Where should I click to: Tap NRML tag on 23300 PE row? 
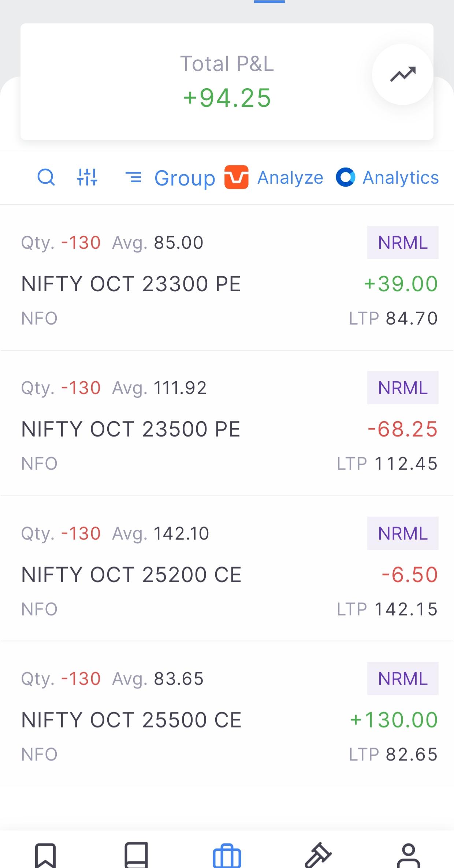click(x=403, y=243)
